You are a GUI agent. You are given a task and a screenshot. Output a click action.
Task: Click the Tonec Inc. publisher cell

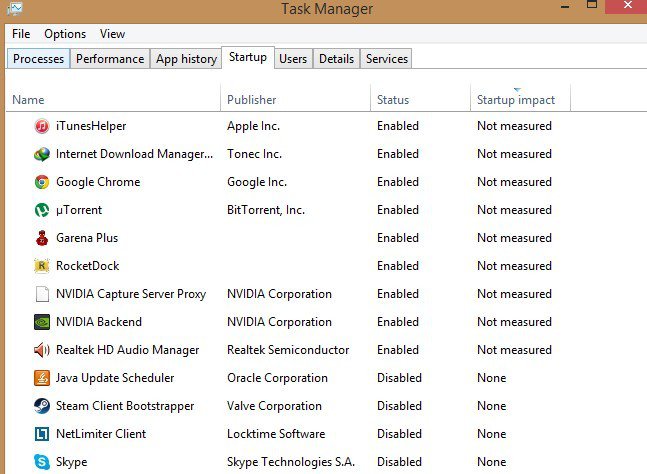[254, 154]
